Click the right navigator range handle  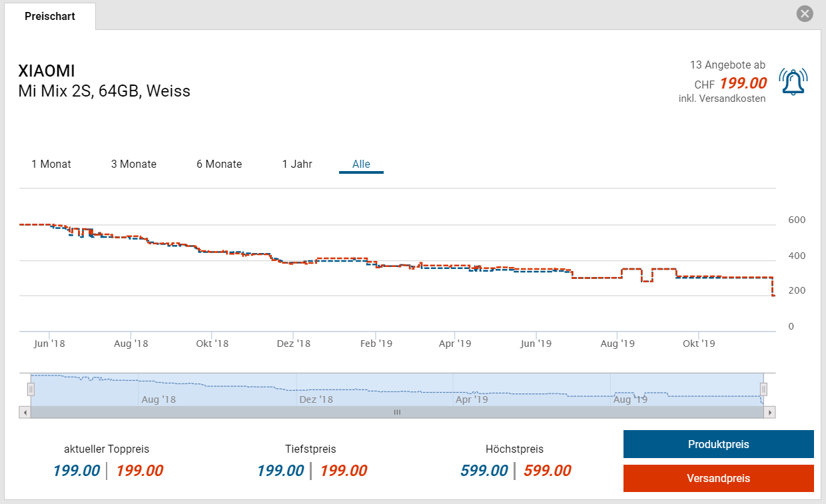pyautogui.click(x=764, y=389)
